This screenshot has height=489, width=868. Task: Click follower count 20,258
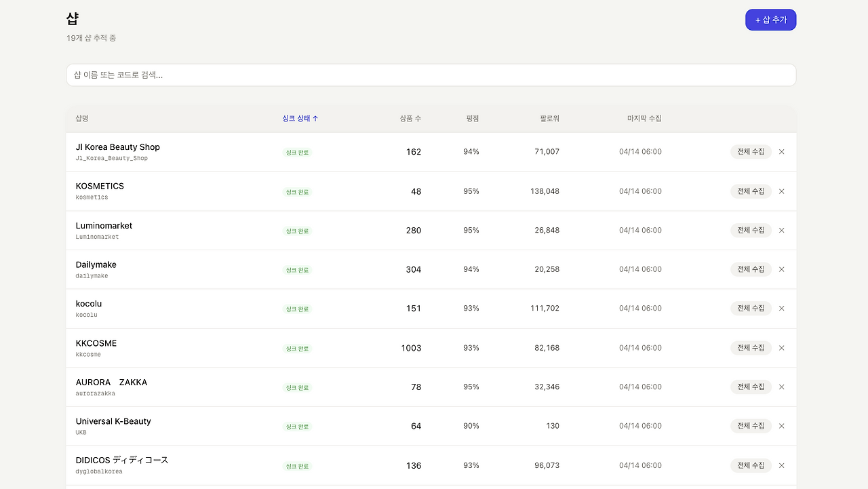point(547,269)
